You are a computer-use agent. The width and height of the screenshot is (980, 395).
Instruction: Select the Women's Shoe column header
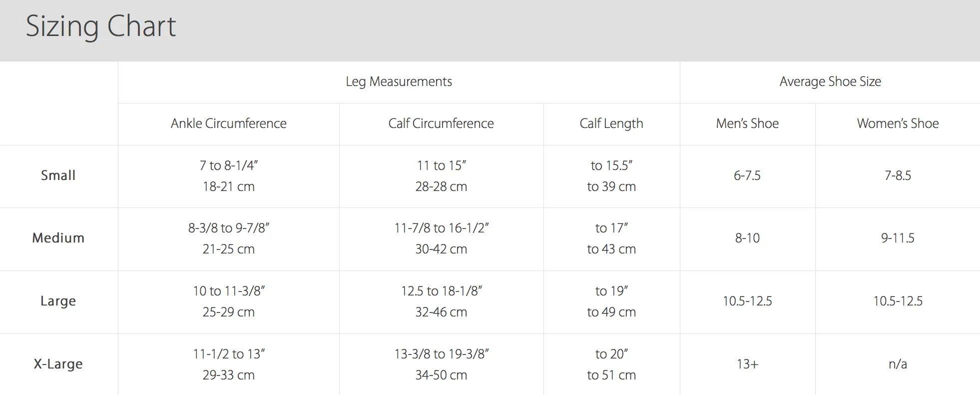[x=897, y=123]
